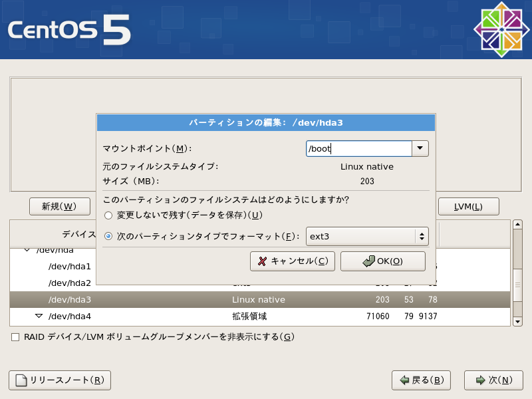Click the 'Linux native' cell in the hda3 row
This screenshot has height=399, width=532.
pyautogui.click(x=259, y=300)
